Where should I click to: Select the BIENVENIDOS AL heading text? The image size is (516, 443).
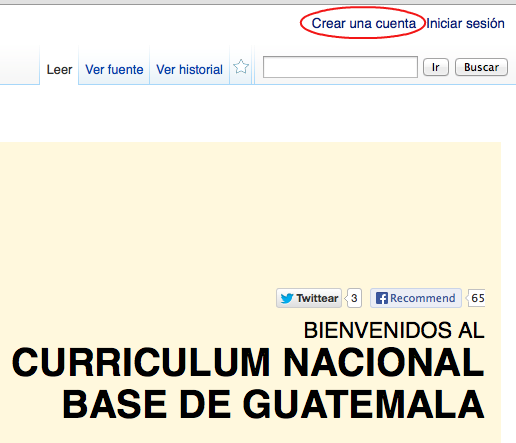click(x=394, y=330)
